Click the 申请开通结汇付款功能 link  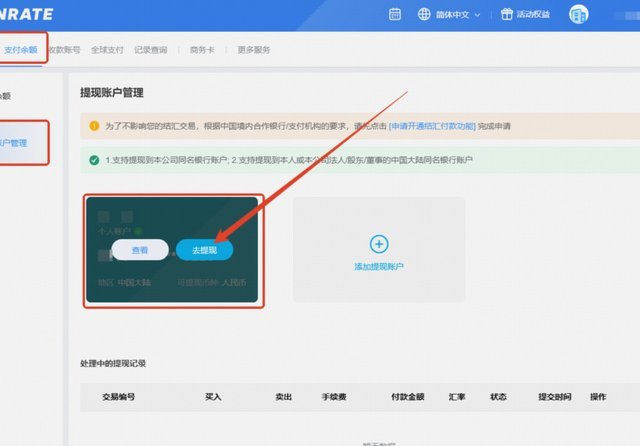pos(432,126)
